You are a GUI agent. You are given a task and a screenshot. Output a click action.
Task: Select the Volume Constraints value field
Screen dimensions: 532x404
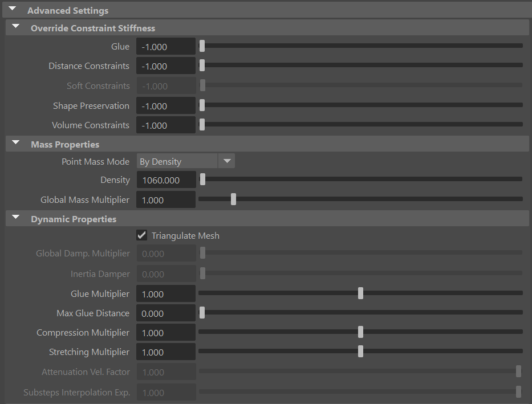click(165, 125)
